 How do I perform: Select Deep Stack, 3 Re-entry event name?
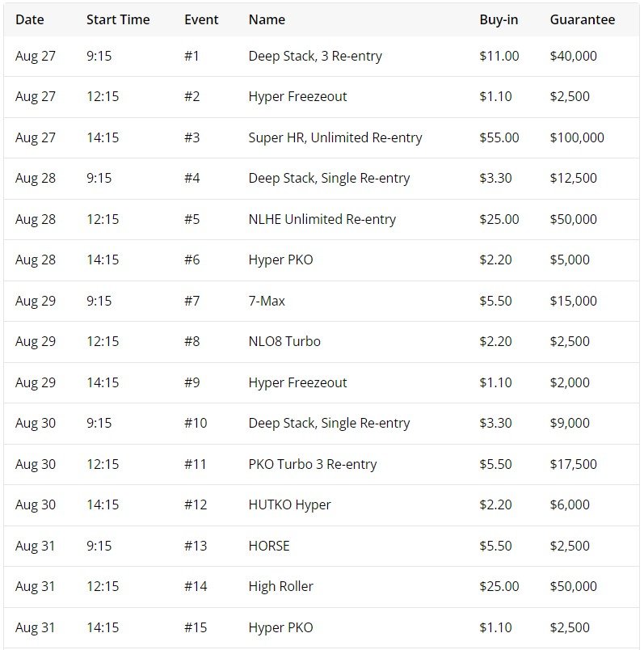point(315,56)
